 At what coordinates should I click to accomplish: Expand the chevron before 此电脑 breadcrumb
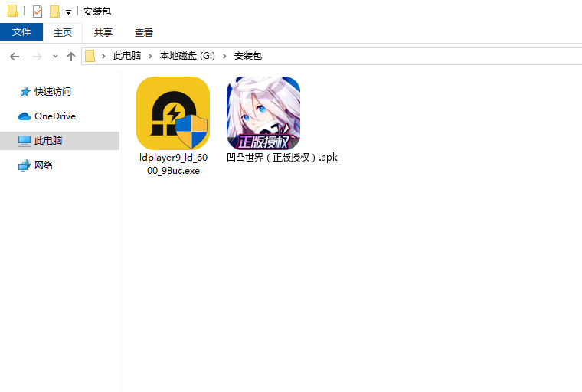pyautogui.click(x=103, y=56)
